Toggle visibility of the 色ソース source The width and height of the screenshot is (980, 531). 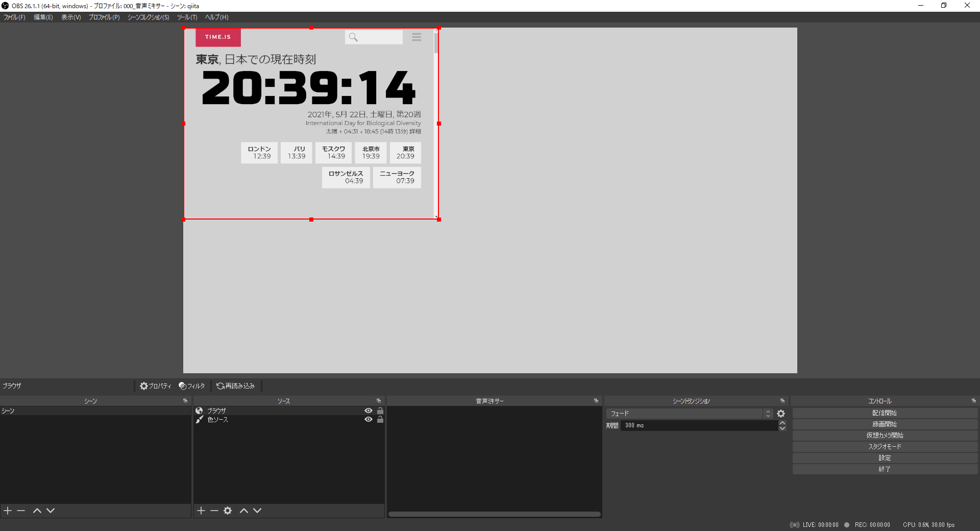click(369, 420)
